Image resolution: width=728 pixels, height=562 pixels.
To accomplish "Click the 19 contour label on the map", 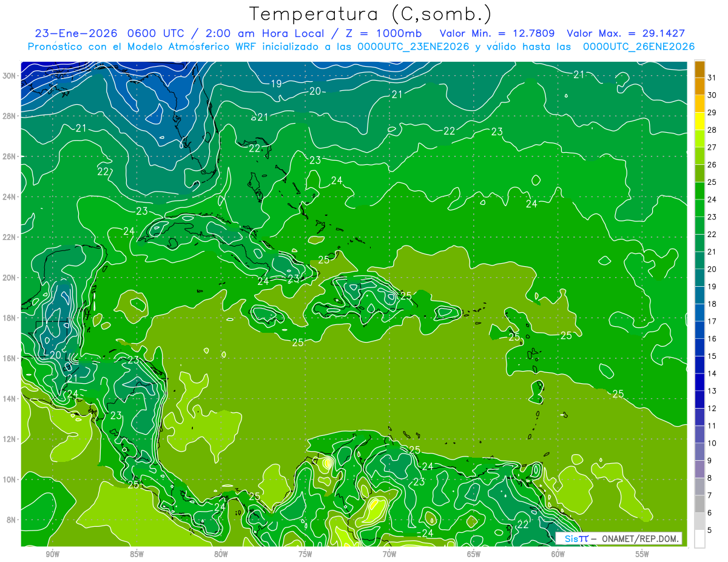I will click(x=276, y=84).
